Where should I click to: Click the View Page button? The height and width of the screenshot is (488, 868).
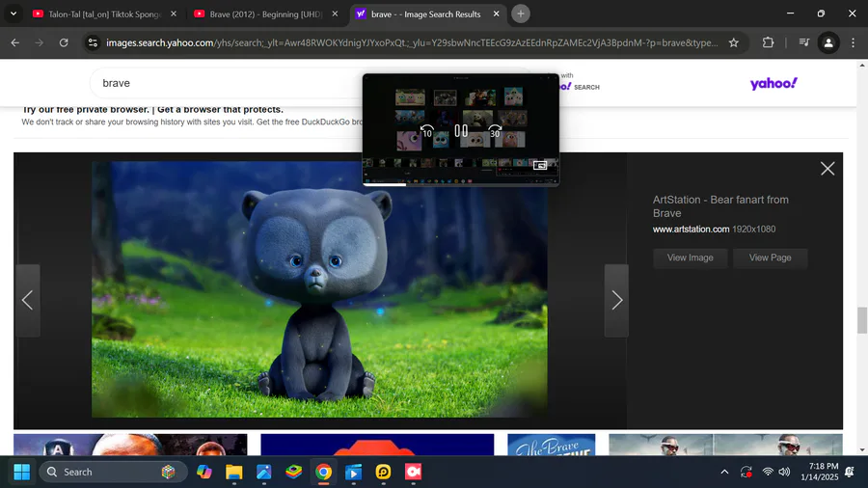(770, 258)
